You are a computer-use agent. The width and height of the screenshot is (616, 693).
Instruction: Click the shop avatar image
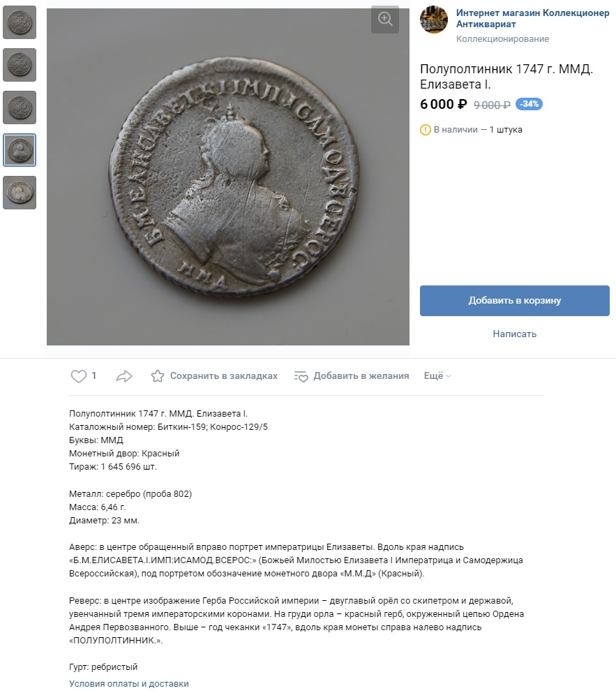pos(434,20)
